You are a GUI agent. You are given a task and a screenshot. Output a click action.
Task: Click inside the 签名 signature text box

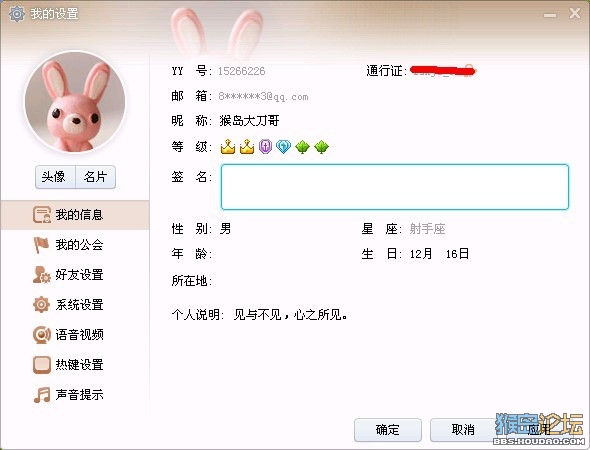click(x=395, y=187)
